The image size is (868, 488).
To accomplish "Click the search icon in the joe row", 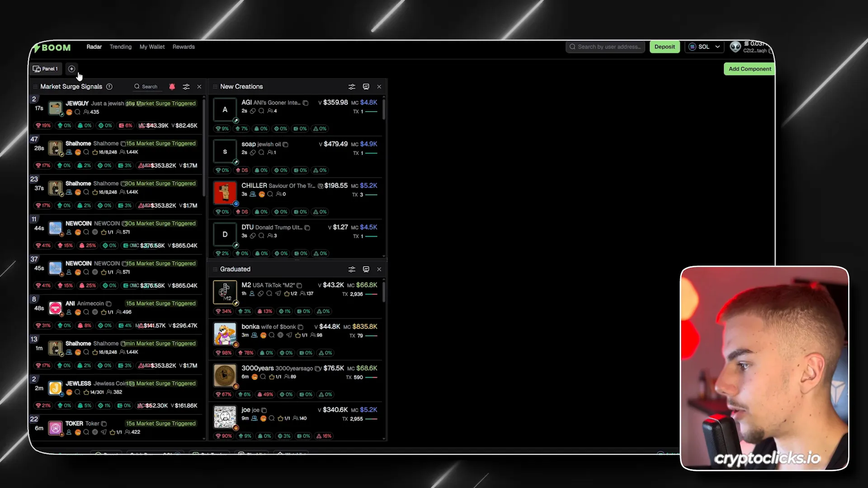I will click(x=272, y=418).
